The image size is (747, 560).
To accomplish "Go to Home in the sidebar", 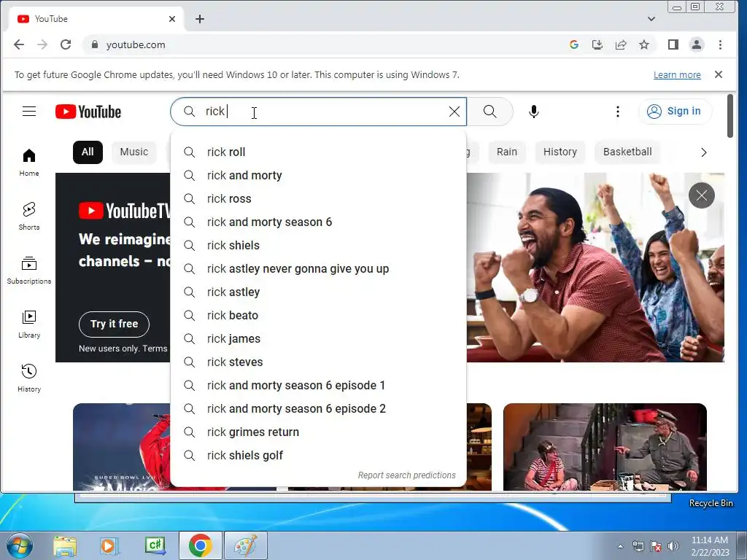I will click(x=29, y=163).
